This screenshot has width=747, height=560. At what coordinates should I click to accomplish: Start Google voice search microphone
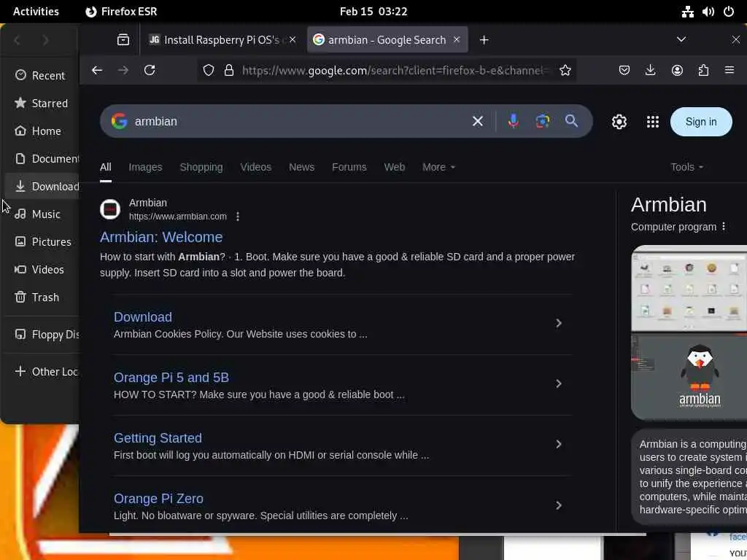click(513, 122)
